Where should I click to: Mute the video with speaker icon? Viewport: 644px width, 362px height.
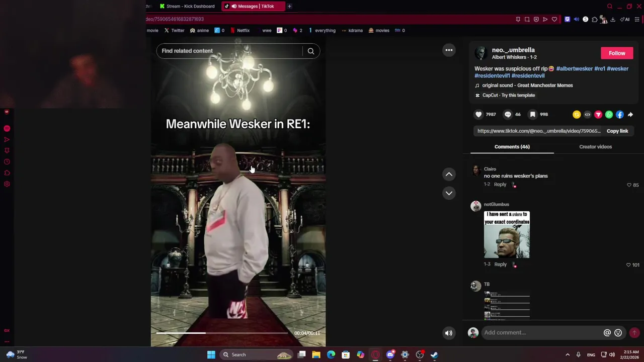click(x=449, y=333)
